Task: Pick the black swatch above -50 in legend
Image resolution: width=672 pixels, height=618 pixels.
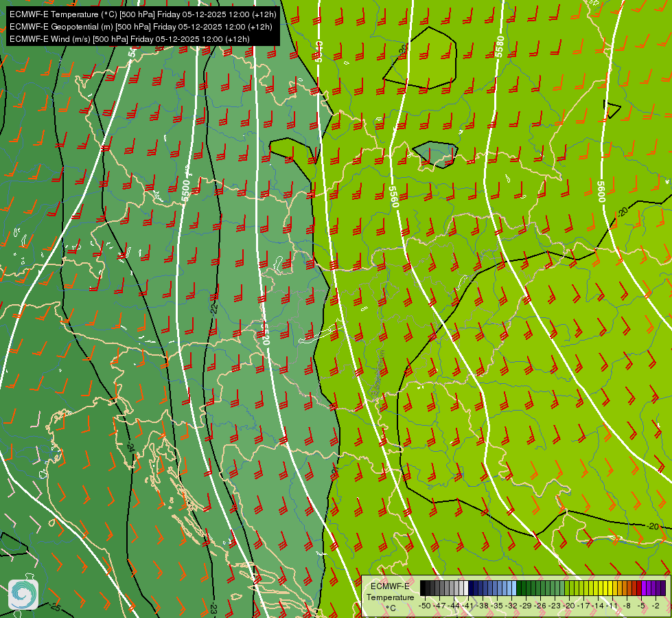Action: click(x=423, y=588)
